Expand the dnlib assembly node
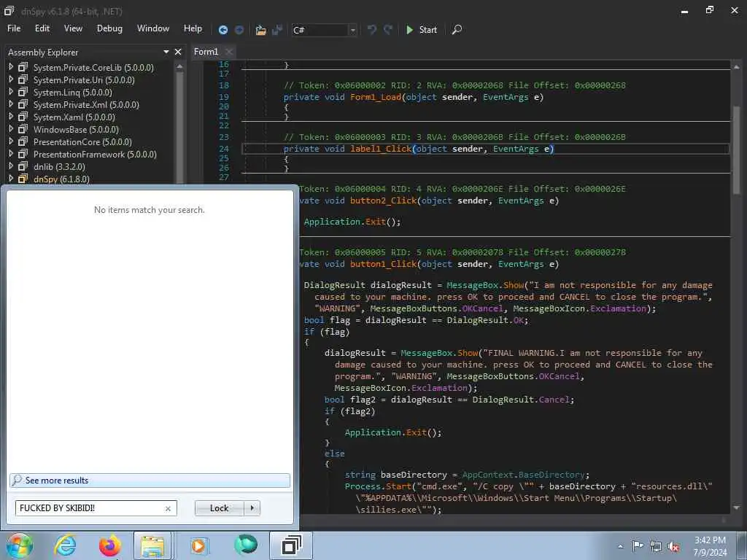The height and width of the screenshot is (560, 747). coord(11,166)
